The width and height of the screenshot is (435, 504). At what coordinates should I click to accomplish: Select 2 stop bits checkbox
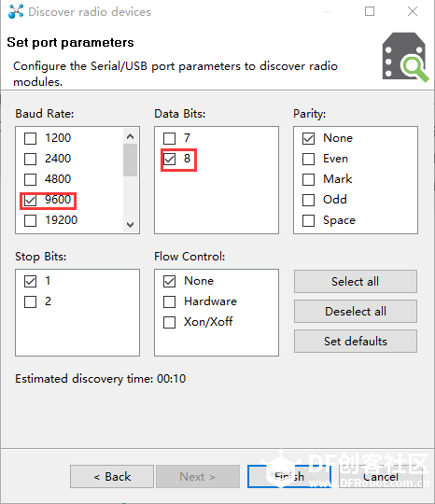(x=30, y=301)
